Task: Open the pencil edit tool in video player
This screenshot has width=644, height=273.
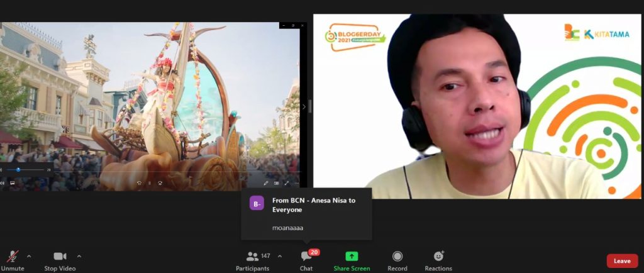Action: pyautogui.click(x=266, y=183)
